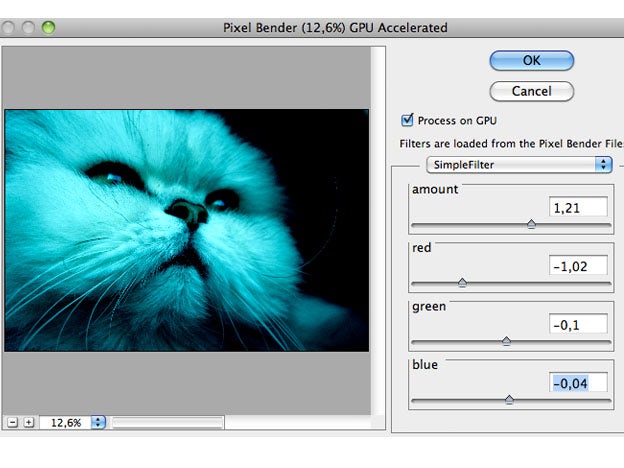
Task: Open the 12,6% zoom level dropdown
Action: 97,422
